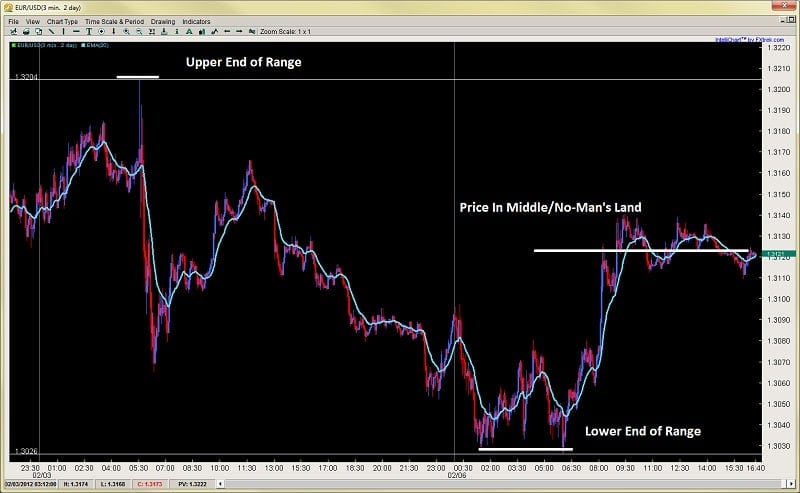Click the 1.3030 price axis label
Viewport: 800px width, 493px height.
pyautogui.click(x=778, y=446)
